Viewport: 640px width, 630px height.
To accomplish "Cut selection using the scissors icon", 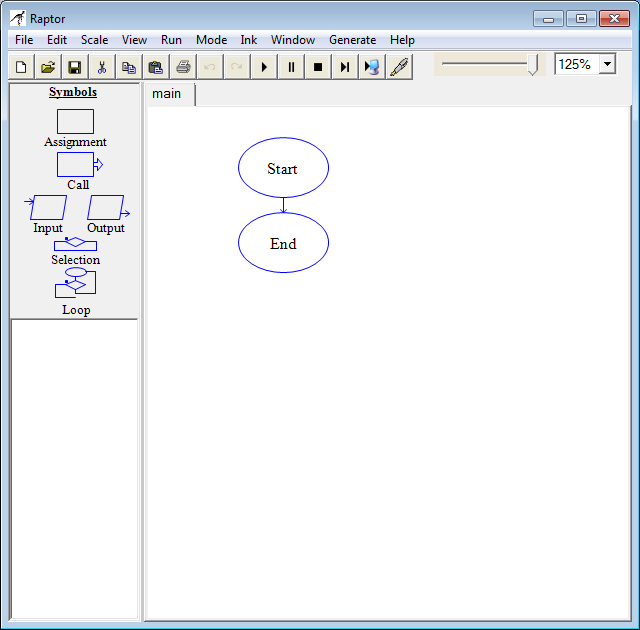I will 102,67.
